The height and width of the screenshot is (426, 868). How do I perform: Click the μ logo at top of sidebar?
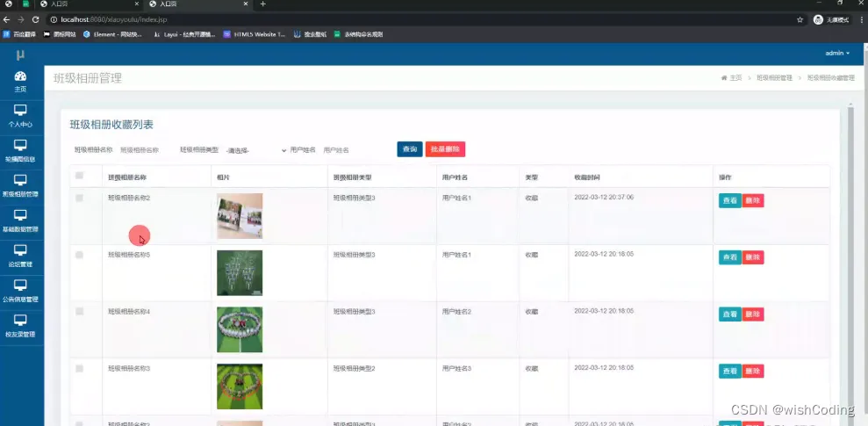point(20,54)
